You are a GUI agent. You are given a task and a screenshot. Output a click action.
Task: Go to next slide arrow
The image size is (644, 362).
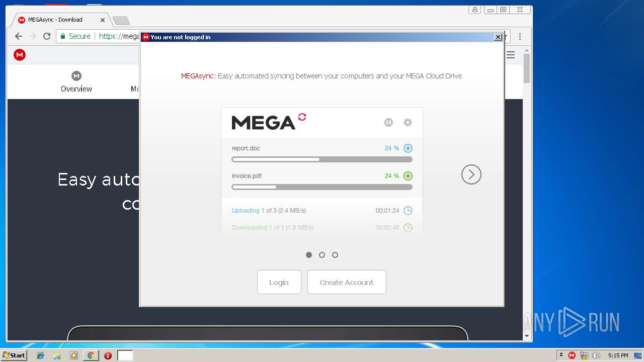[x=471, y=174]
